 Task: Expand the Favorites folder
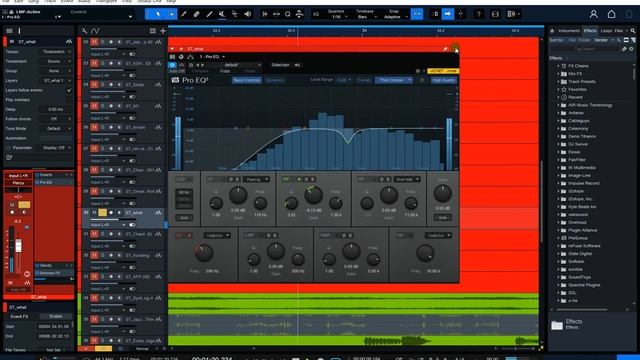(x=558, y=89)
